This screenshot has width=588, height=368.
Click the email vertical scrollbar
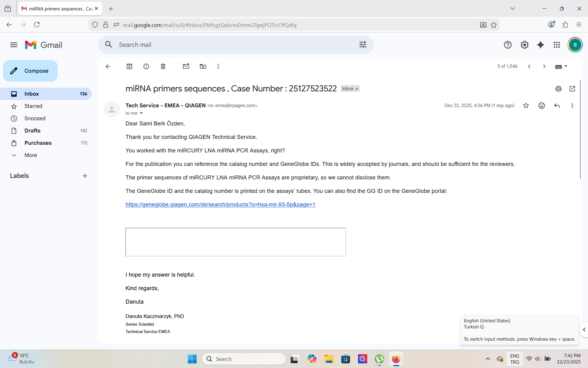click(x=580, y=129)
